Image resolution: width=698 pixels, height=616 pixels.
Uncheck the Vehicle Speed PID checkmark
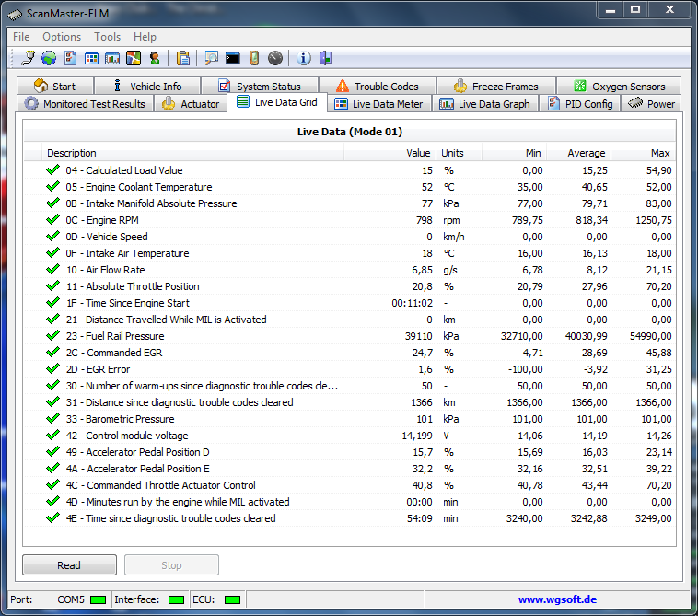(52, 237)
